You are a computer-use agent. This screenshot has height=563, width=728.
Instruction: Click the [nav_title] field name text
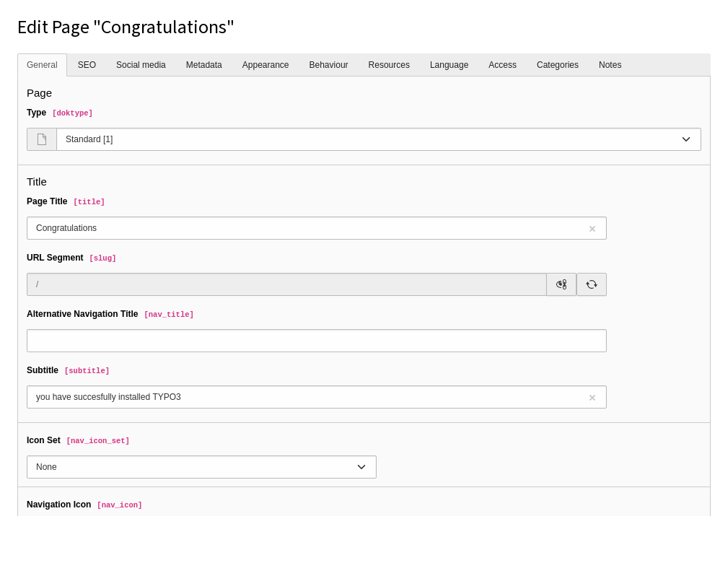169,315
